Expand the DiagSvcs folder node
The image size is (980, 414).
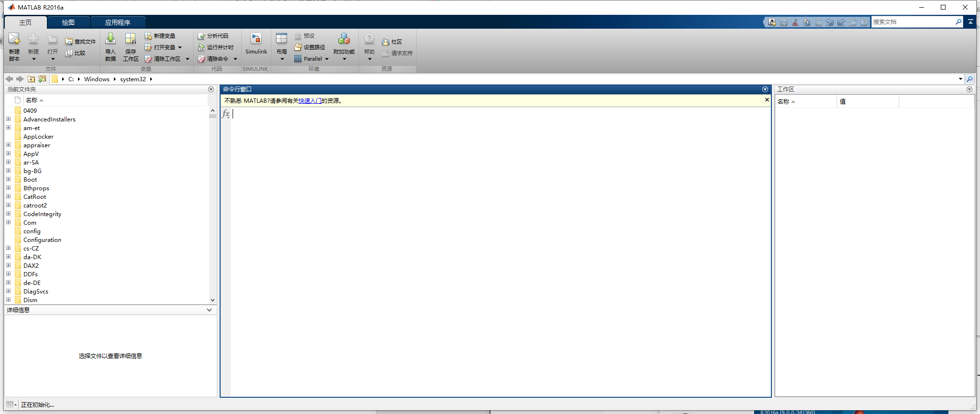coord(8,291)
